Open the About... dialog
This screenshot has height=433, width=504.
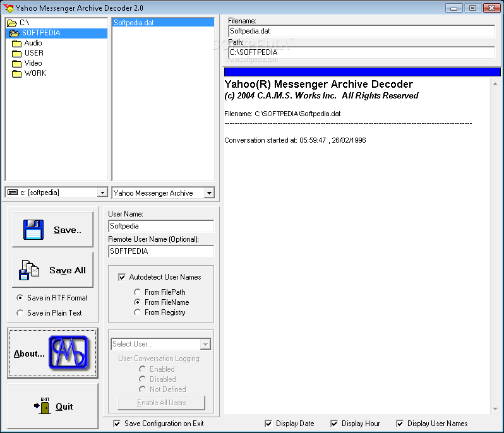[52, 353]
